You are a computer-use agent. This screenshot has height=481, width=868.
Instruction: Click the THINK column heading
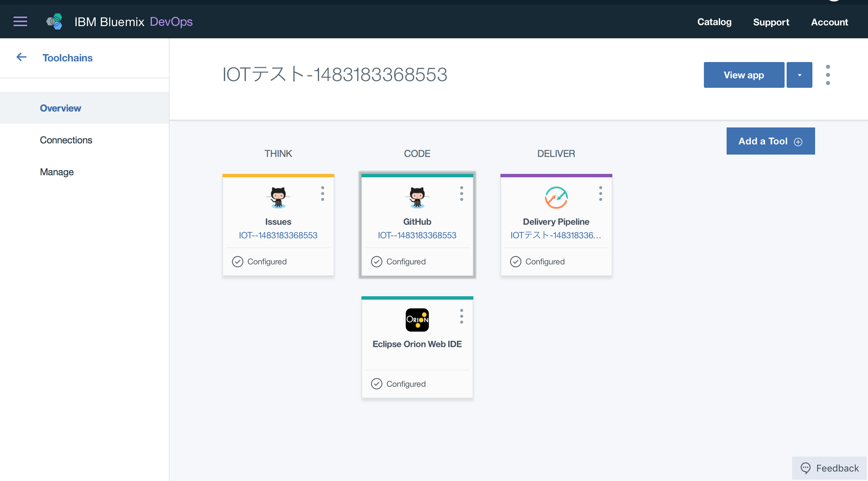click(278, 153)
